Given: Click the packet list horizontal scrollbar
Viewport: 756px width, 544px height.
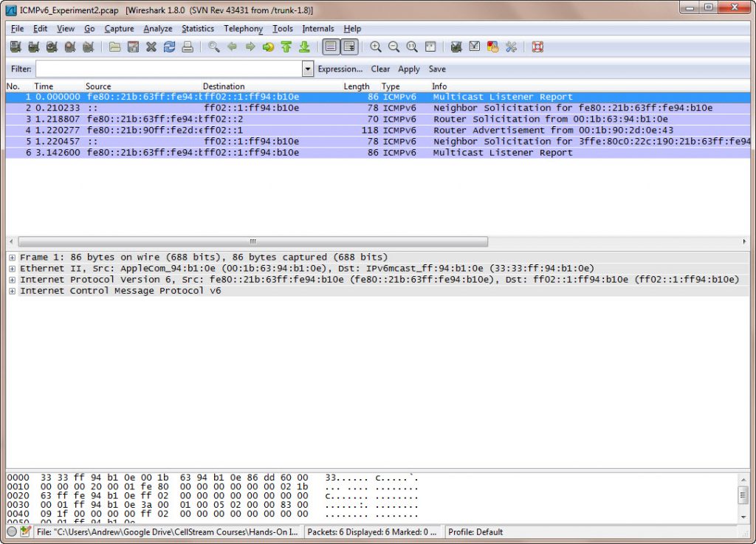Looking at the screenshot, I should (x=252, y=241).
